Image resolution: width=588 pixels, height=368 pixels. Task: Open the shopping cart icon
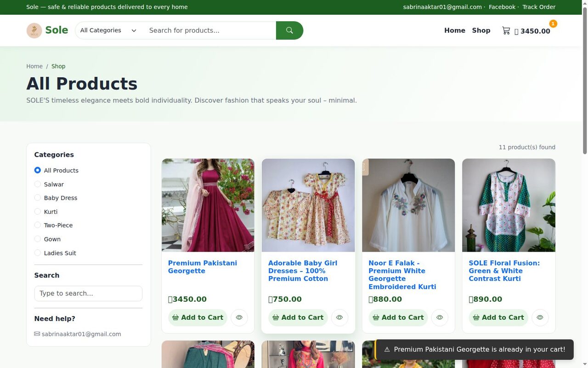pyautogui.click(x=506, y=30)
